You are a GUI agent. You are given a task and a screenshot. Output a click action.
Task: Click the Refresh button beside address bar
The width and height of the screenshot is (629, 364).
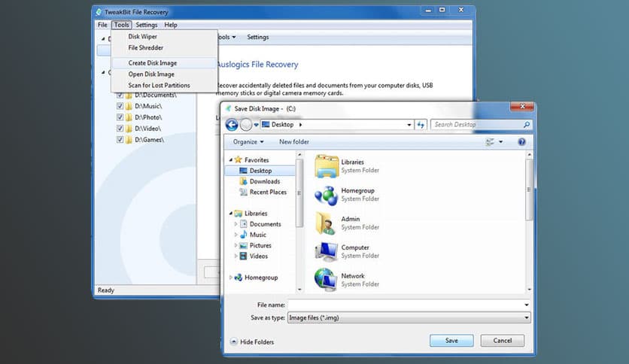pyautogui.click(x=421, y=125)
